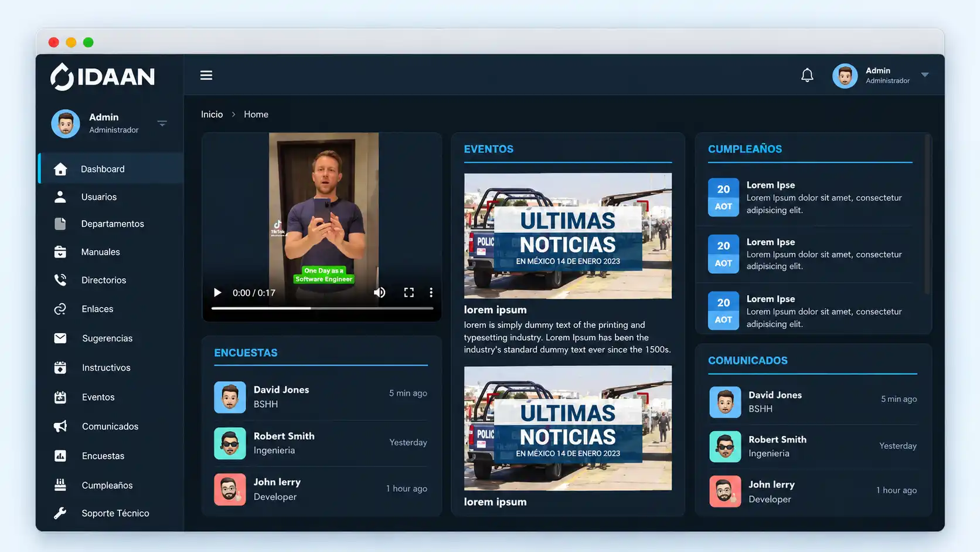Open the hamburger menu icon
Image resolution: width=980 pixels, height=552 pixels.
pyautogui.click(x=206, y=75)
